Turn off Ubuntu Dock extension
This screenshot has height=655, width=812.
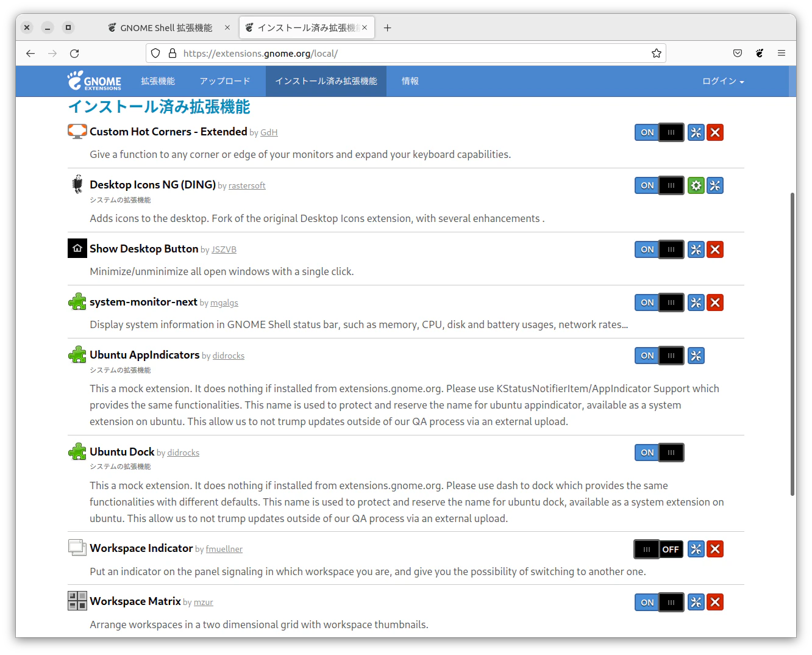(660, 453)
